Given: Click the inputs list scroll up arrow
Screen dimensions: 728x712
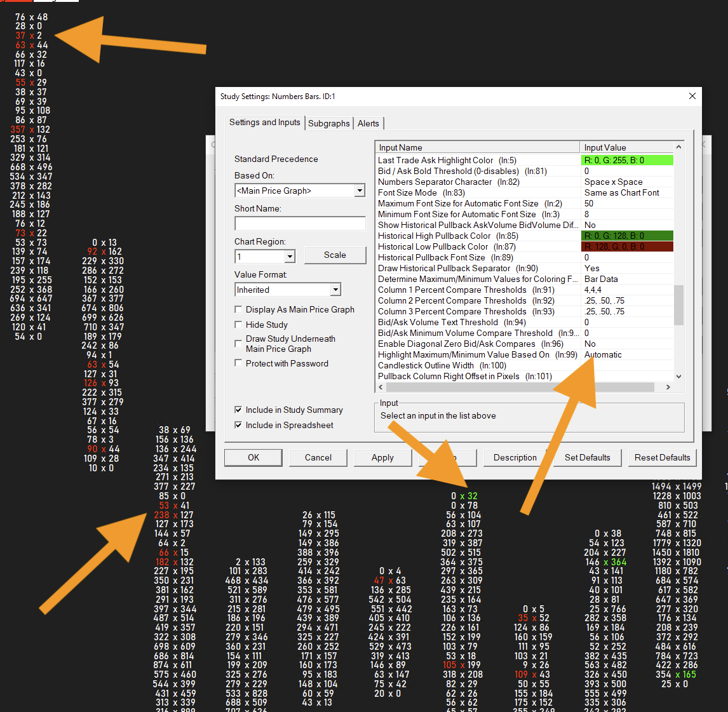Looking at the screenshot, I should pos(679,147).
